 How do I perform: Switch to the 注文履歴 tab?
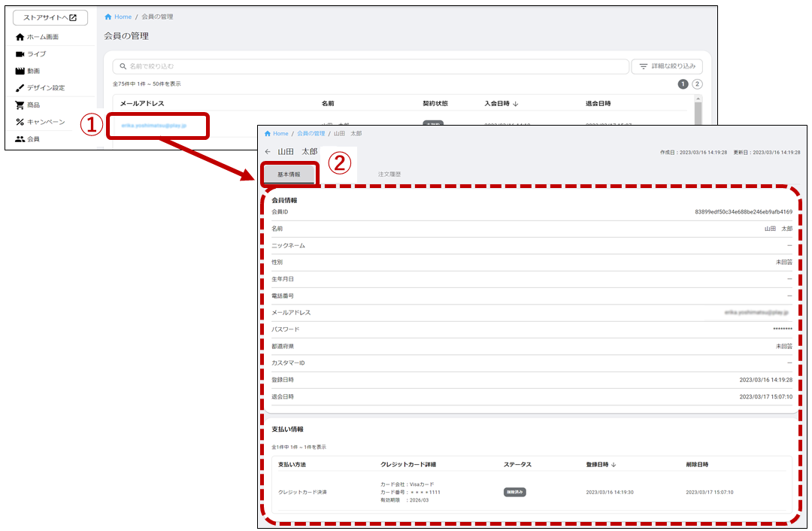click(389, 174)
